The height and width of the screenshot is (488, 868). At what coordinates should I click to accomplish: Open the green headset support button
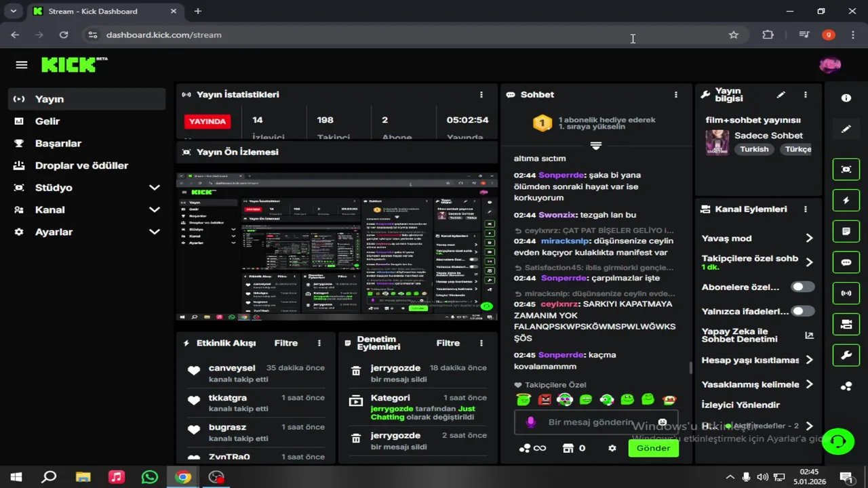[838, 441]
